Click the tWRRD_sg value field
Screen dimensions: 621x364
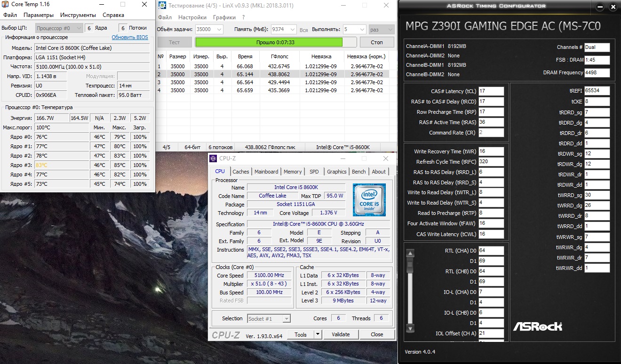(597, 195)
